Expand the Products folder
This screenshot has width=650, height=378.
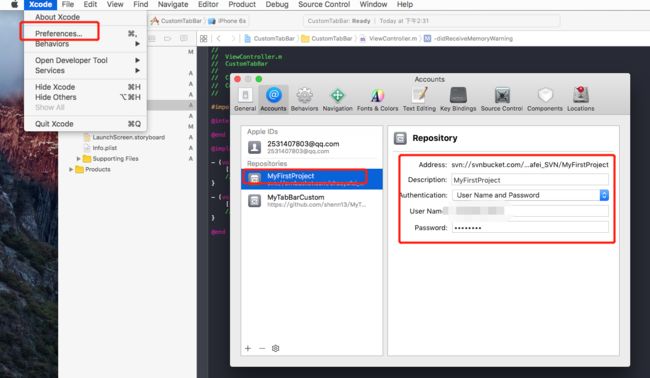click(71, 170)
